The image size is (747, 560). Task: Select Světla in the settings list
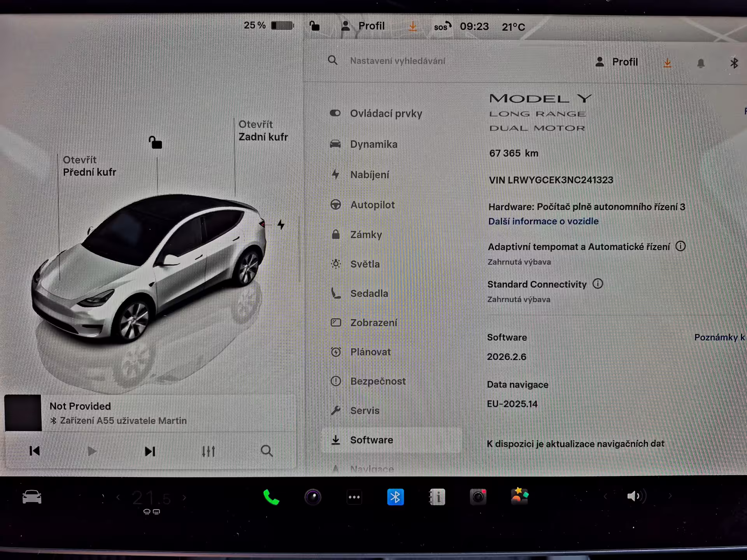click(x=355, y=264)
